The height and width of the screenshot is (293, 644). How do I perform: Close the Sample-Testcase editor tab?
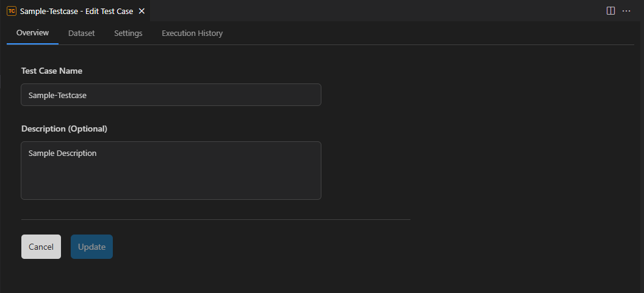pyautogui.click(x=141, y=11)
